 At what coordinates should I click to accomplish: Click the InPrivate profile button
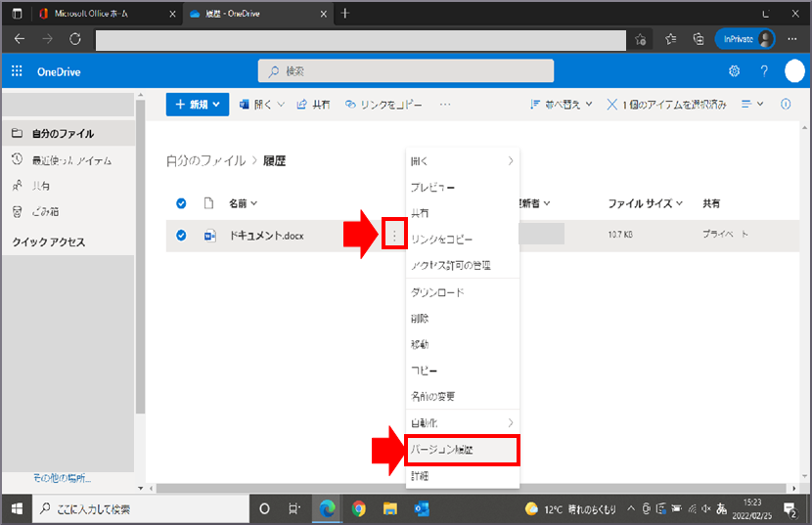point(744,39)
